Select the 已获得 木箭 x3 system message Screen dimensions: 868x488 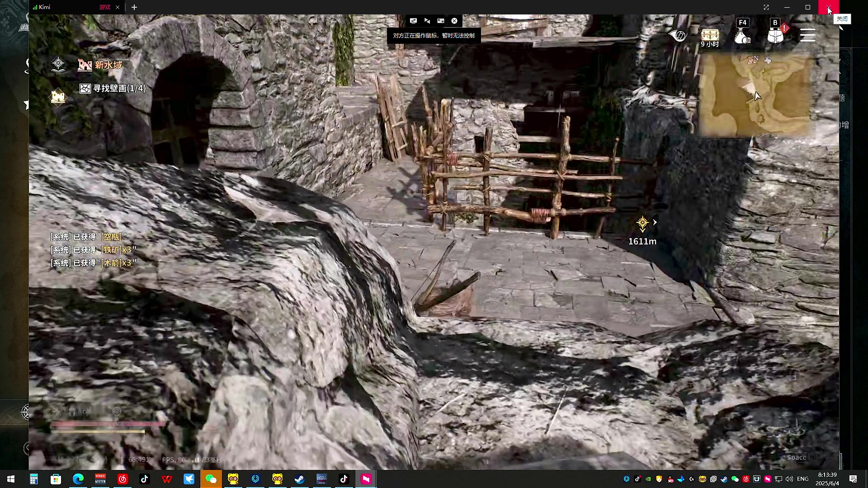93,263
